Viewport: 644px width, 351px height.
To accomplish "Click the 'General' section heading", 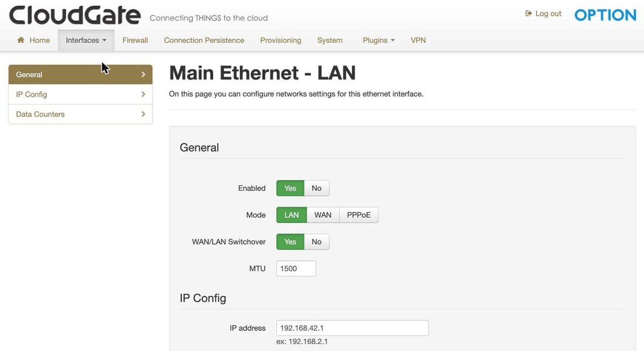I will pos(199,147).
